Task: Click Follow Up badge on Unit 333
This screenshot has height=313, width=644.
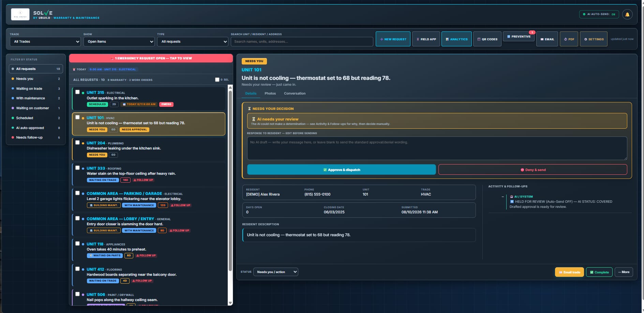Action: [143, 180]
